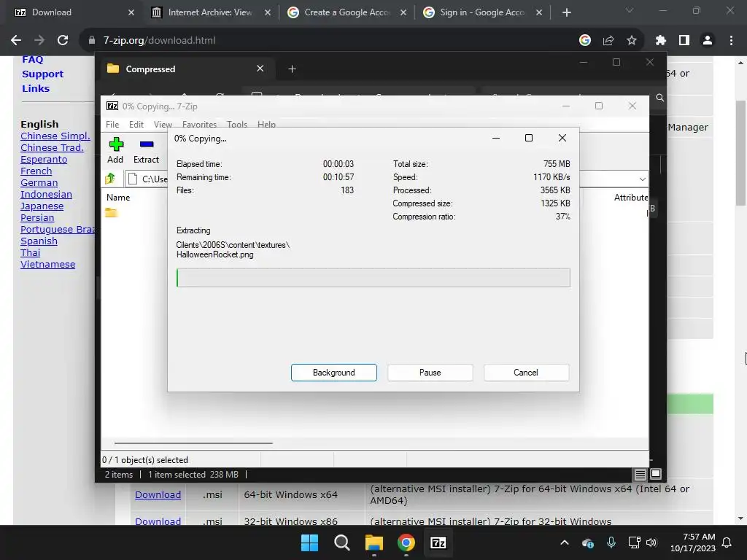Open a new Chrome tab
Image resolution: width=747 pixels, height=560 pixels.
click(566, 12)
